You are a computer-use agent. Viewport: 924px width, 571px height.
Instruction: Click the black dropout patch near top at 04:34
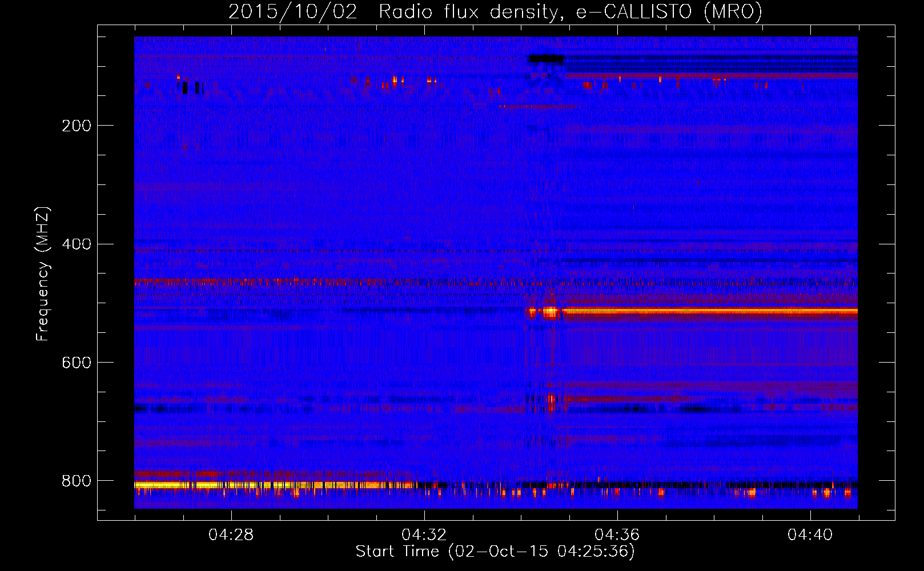(546, 58)
